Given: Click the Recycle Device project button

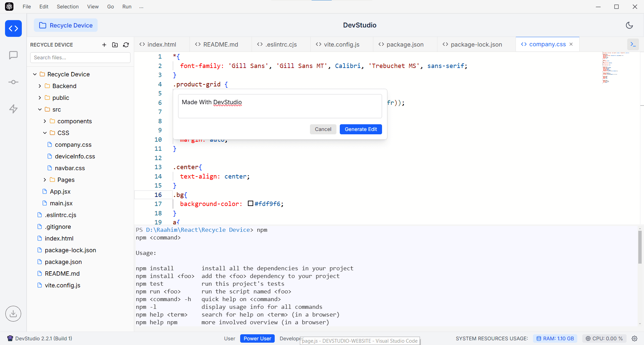Looking at the screenshot, I should pos(66,25).
